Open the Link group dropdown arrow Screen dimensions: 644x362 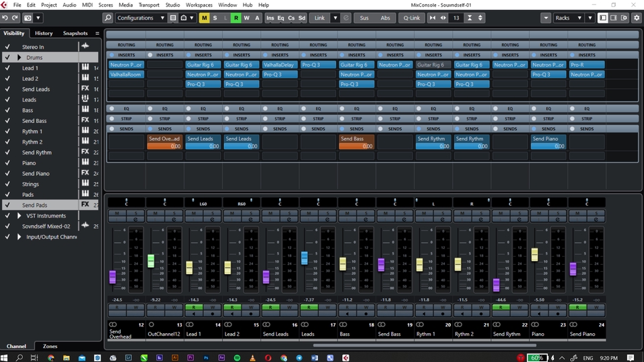click(x=335, y=17)
